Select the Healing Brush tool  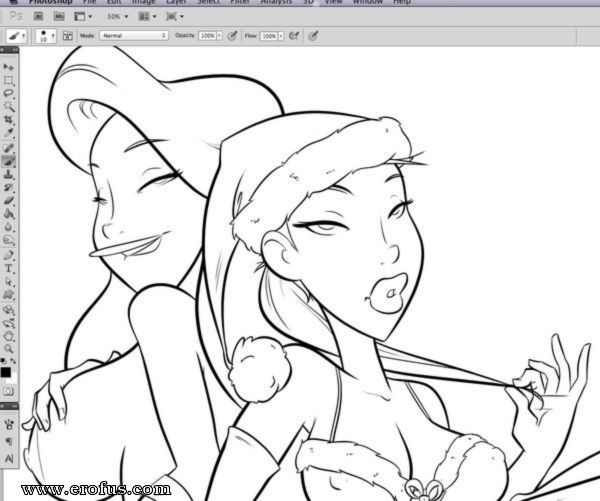(8, 148)
